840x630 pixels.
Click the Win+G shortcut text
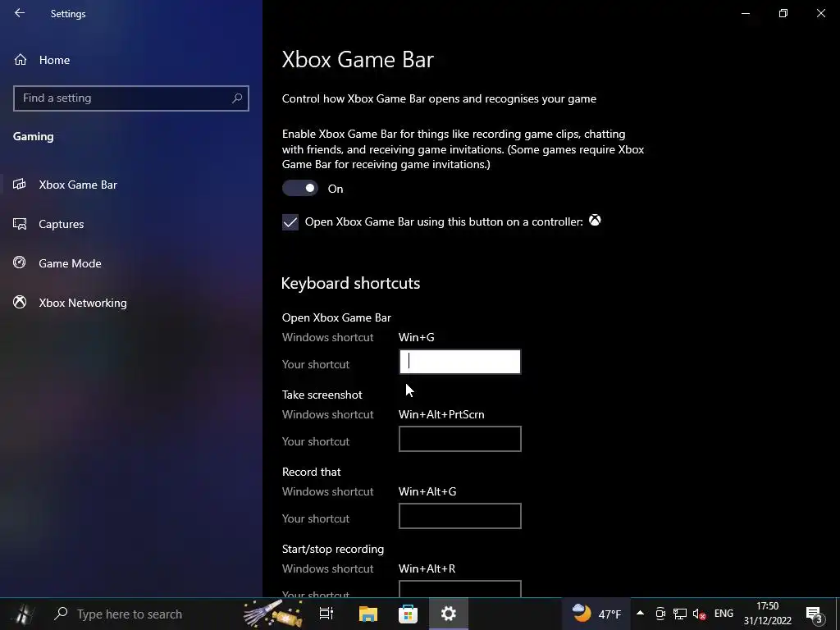click(x=416, y=337)
